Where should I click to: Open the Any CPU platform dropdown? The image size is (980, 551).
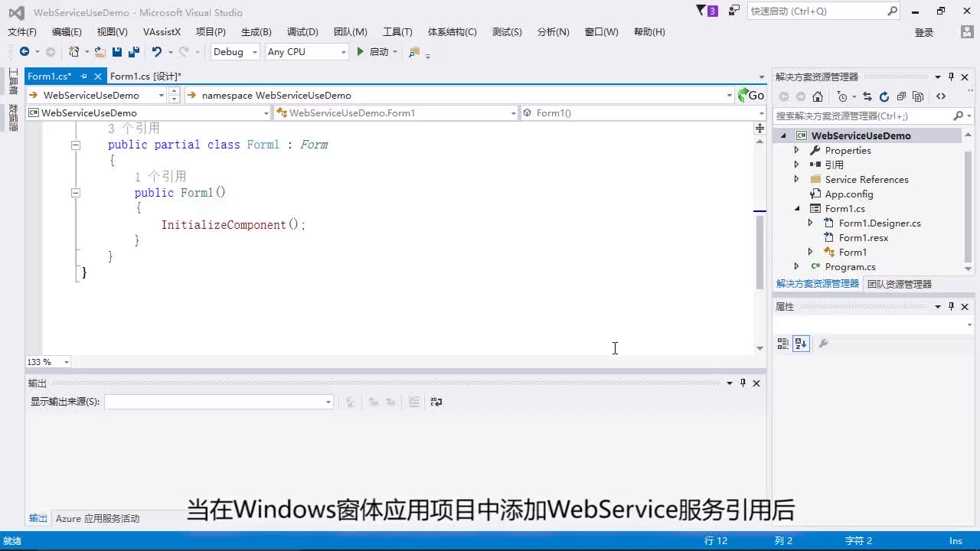(x=307, y=51)
